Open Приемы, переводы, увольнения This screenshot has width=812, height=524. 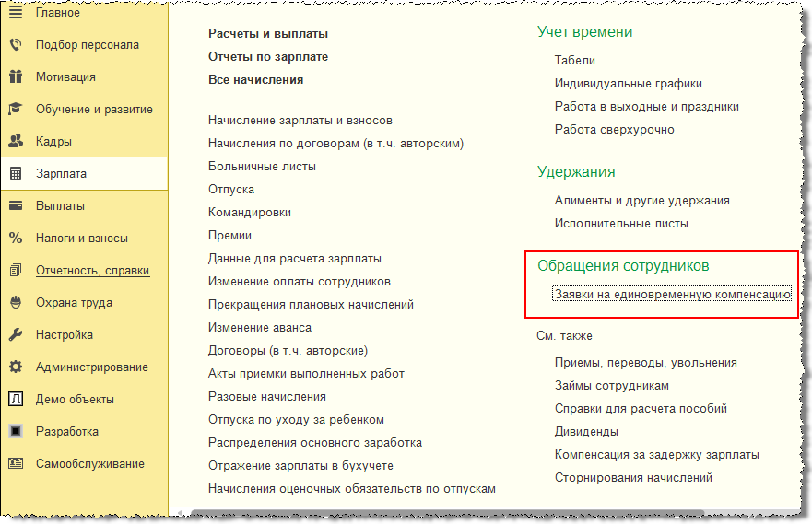(645, 363)
